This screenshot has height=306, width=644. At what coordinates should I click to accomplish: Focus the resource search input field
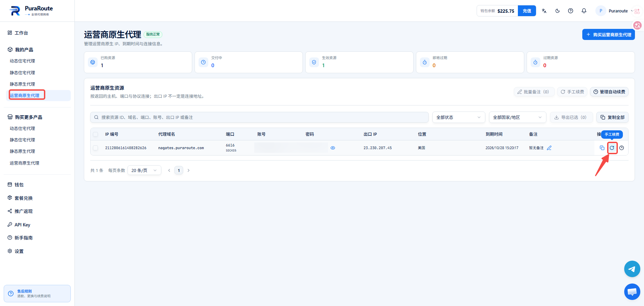tap(259, 117)
